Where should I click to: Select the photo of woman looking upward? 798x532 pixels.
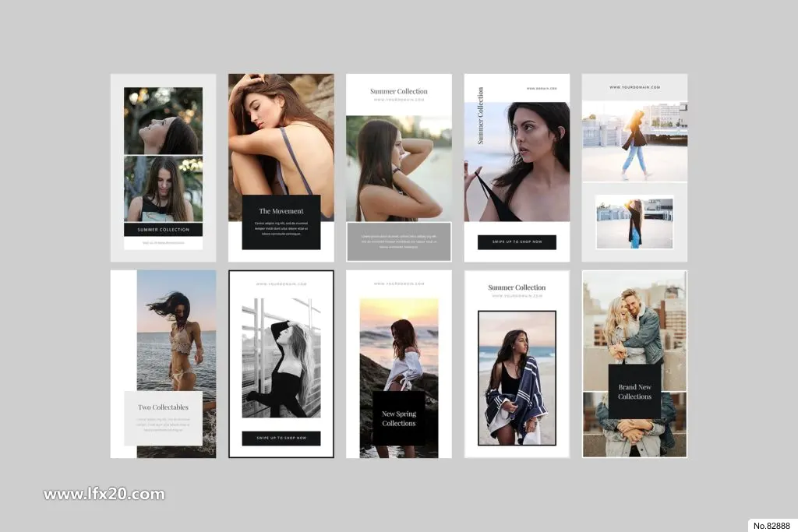pos(163,121)
